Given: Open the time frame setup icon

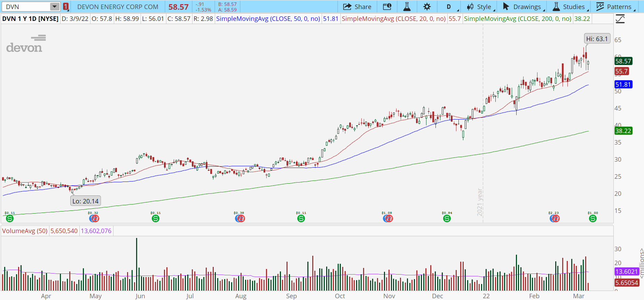Looking at the screenshot, I should [x=387, y=7].
